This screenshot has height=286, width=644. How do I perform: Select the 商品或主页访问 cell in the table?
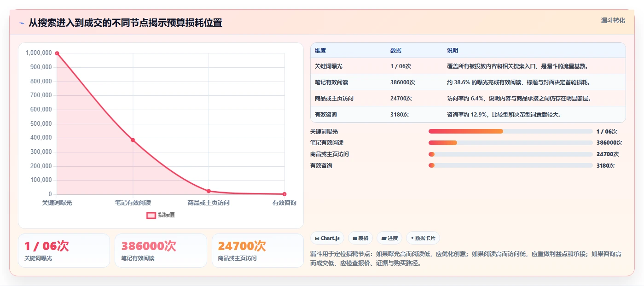tap(334, 99)
